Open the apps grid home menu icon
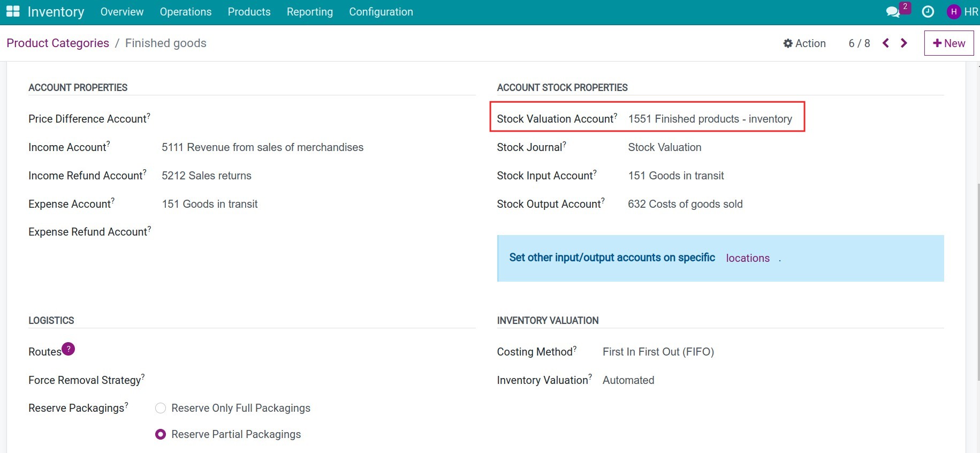980x453 pixels. click(13, 12)
